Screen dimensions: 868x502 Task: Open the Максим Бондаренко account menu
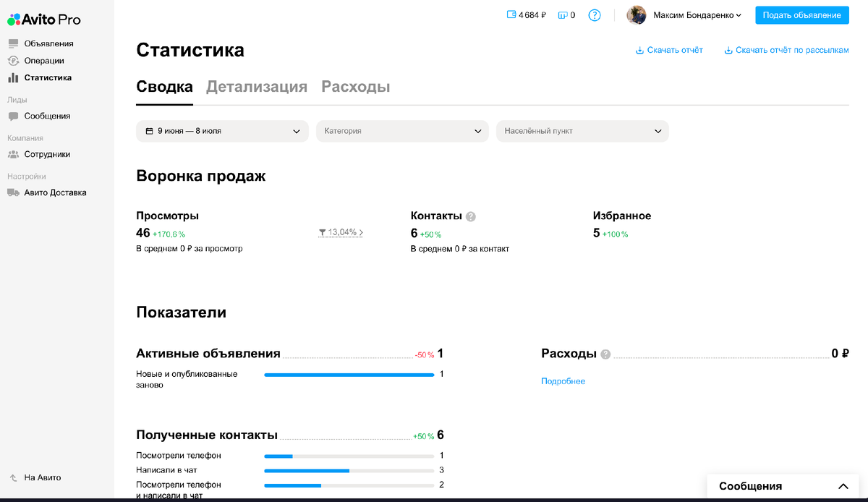694,14
